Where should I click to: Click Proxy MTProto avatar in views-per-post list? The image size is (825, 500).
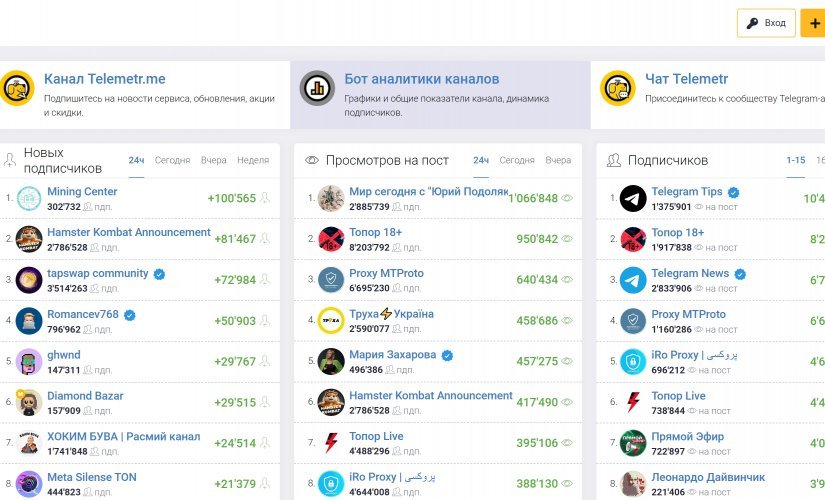(331, 280)
